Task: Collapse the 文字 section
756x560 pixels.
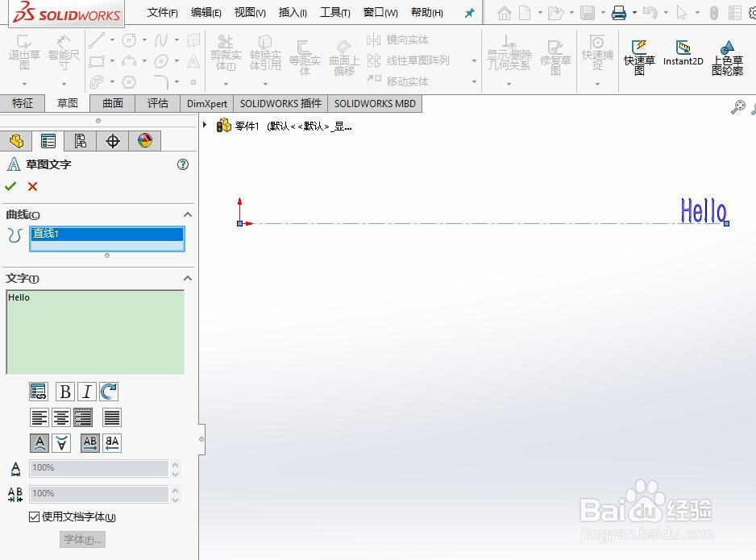Action: pos(188,278)
